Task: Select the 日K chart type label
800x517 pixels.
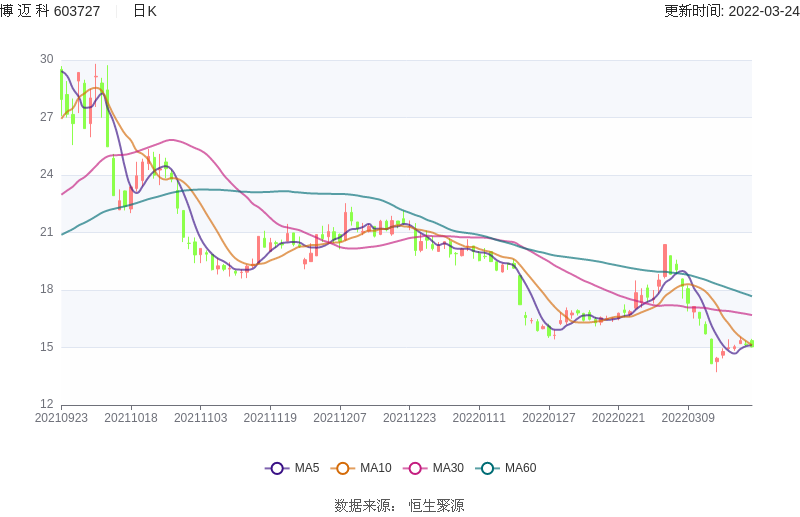Action: pos(144,11)
